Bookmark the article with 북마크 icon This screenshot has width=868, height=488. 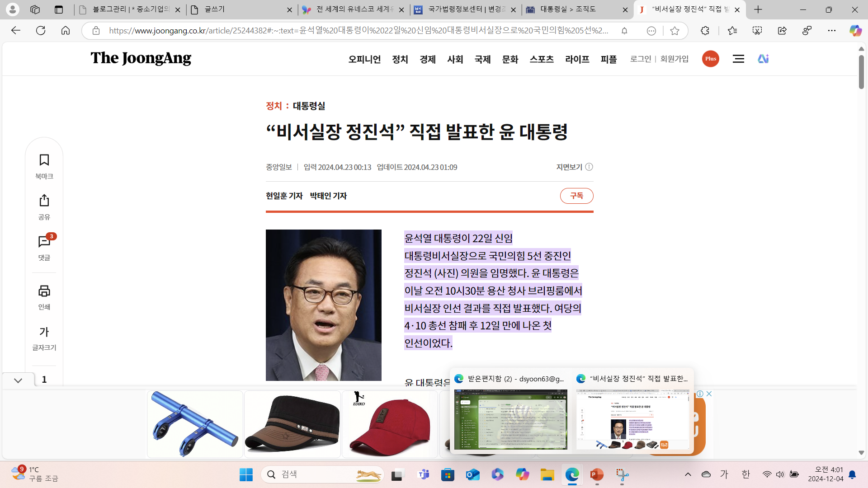pos(44,160)
